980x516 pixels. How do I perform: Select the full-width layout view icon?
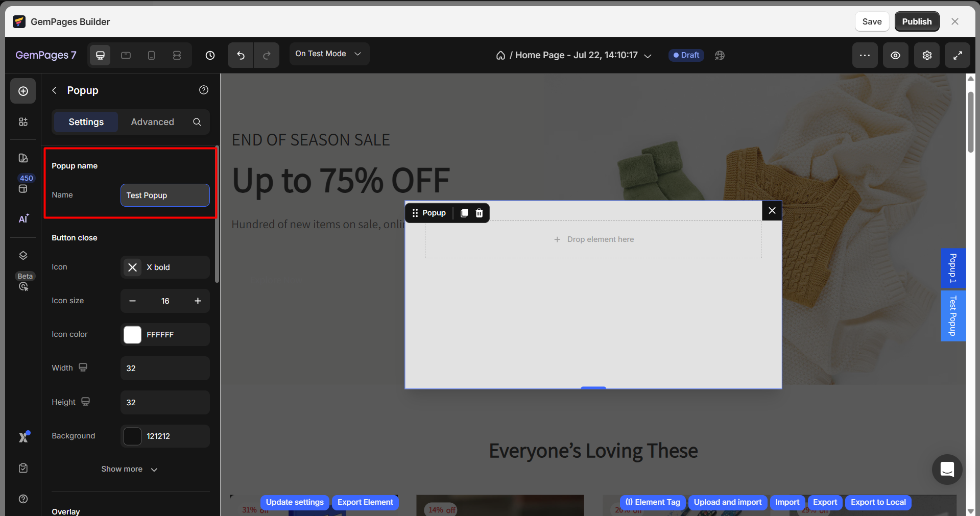coord(177,55)
